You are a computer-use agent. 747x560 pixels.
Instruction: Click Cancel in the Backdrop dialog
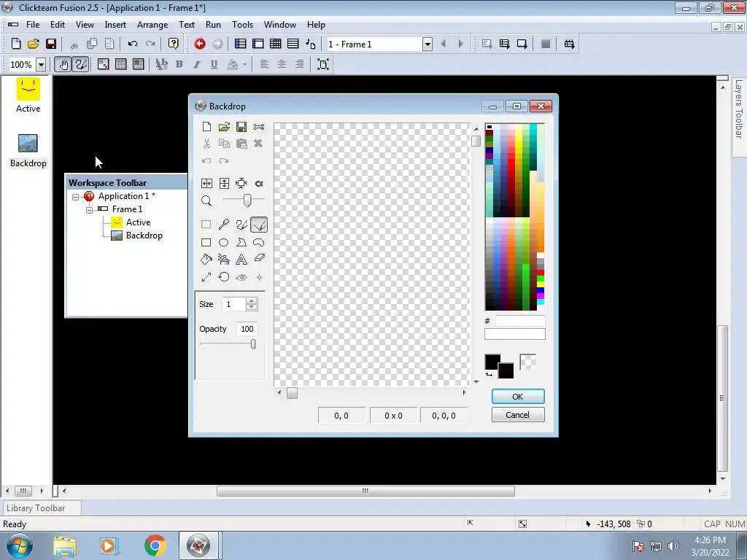click(518, 415)
